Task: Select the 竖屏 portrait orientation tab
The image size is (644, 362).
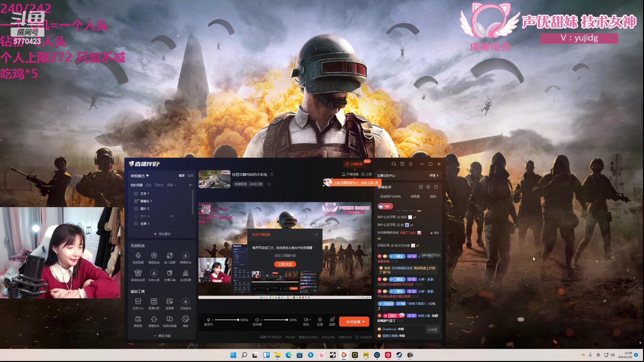Action: 190,176
